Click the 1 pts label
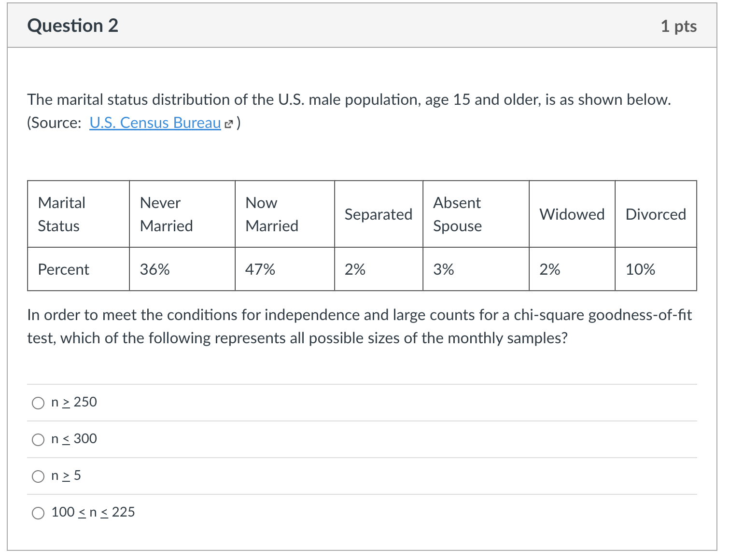 pos(678,26)
